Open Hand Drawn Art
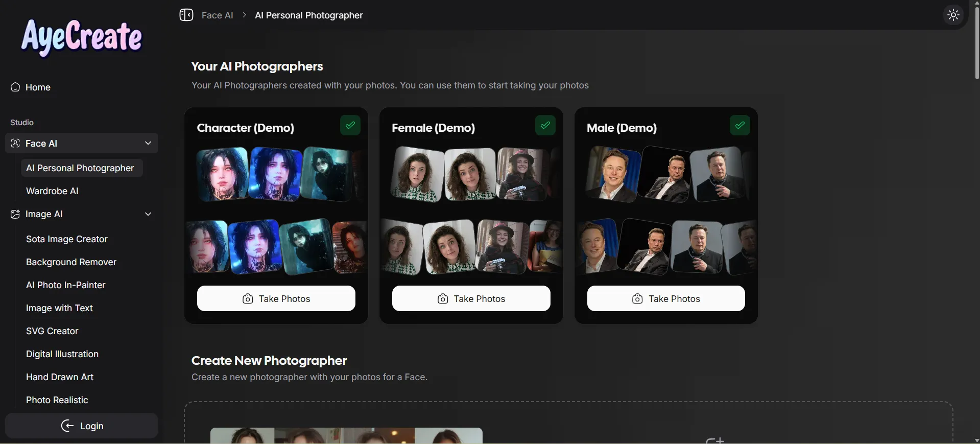This screenshot has height=444, width=980. (60, 377)
